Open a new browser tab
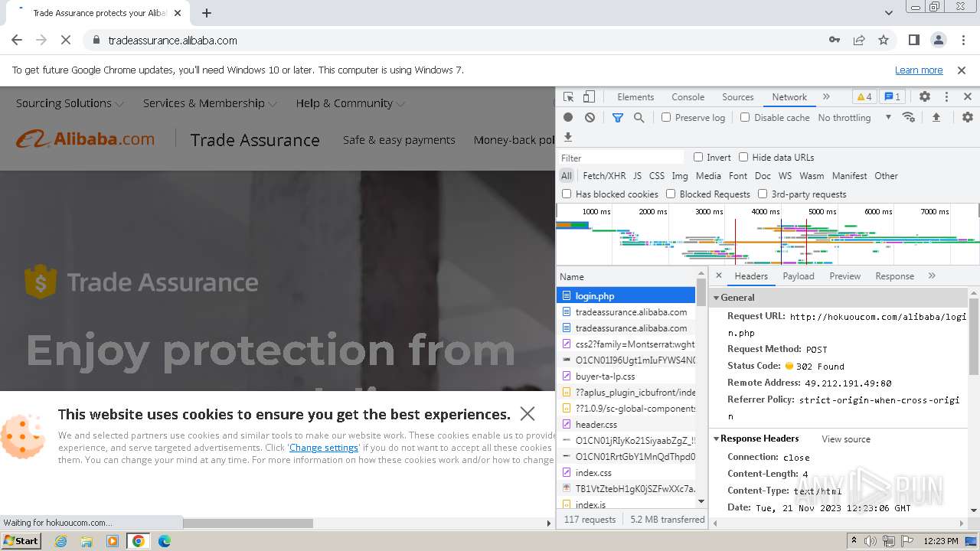980x551 pixels. (207, 13)
